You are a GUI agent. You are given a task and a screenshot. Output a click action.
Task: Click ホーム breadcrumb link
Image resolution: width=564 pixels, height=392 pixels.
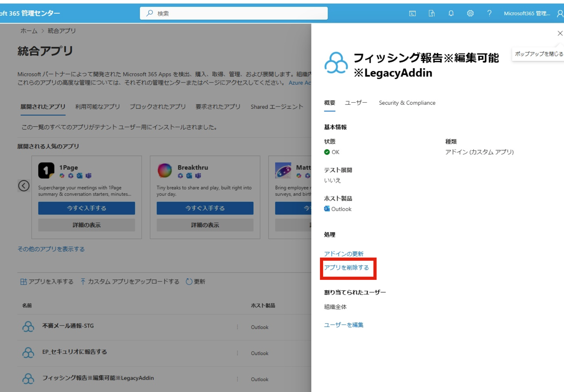[x=29, y=31]
